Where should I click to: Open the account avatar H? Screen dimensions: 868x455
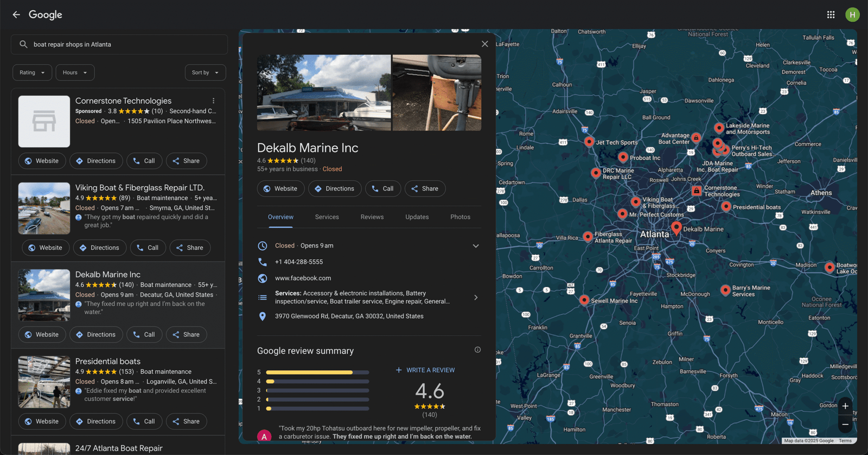[x=852, y=15]
